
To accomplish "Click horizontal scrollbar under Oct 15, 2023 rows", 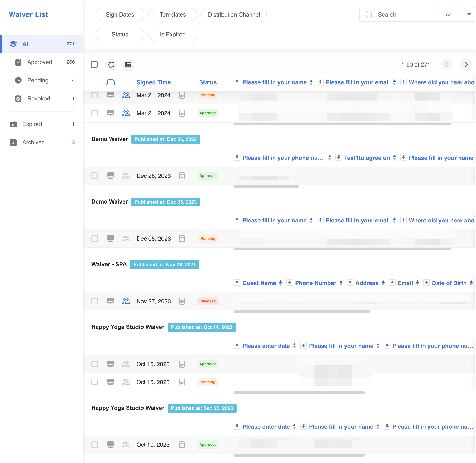I will point(299,393).
